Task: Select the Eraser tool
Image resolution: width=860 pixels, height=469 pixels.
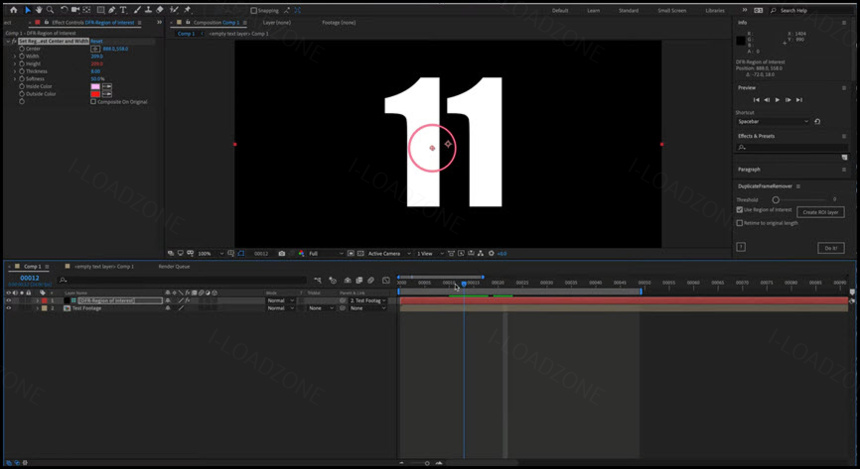Action: (160, 10)
